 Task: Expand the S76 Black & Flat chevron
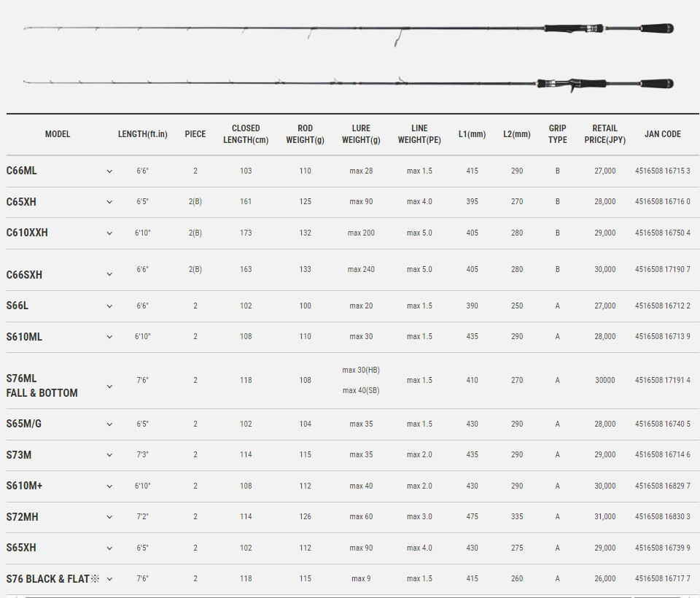tap(109, 579)
